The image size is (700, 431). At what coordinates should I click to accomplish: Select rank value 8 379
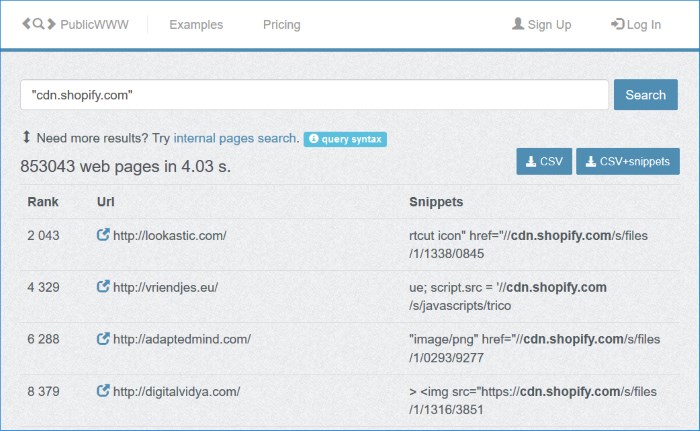43,392
